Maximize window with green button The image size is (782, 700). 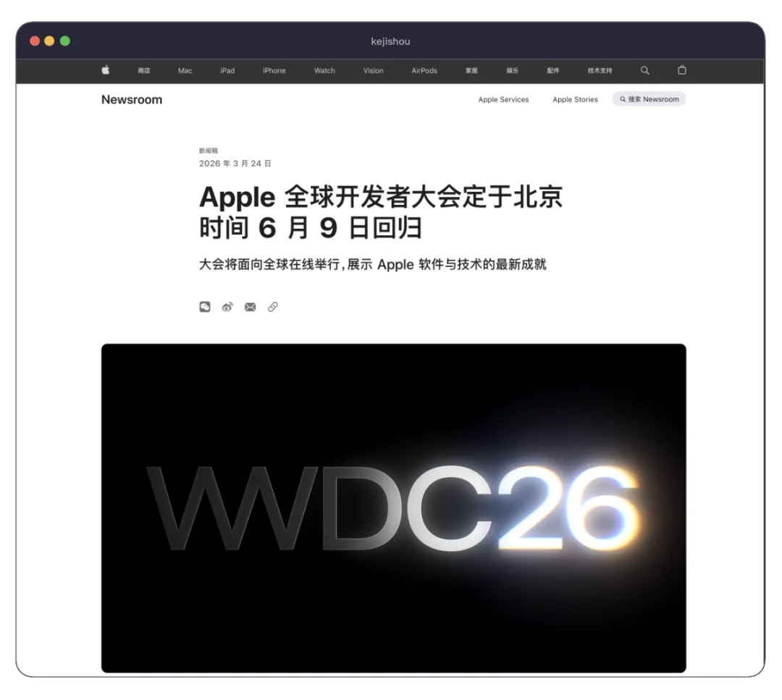coord(65,41)
